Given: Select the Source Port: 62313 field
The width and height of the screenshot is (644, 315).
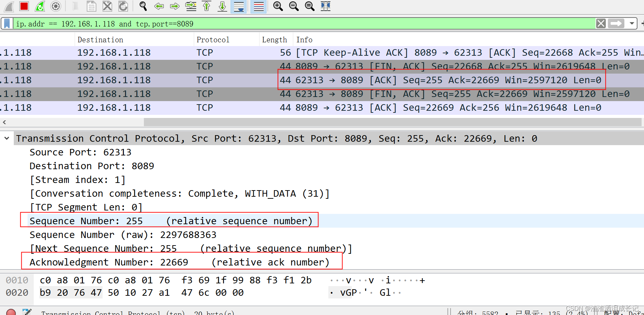Looking at the screenshot, I should click(81, 152).
